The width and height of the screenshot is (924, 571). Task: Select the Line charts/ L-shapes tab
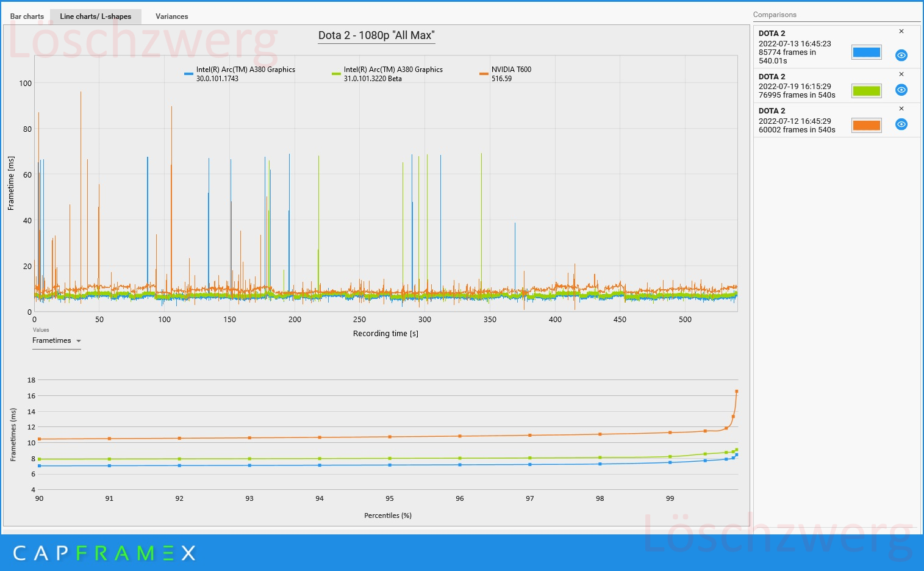96,16
